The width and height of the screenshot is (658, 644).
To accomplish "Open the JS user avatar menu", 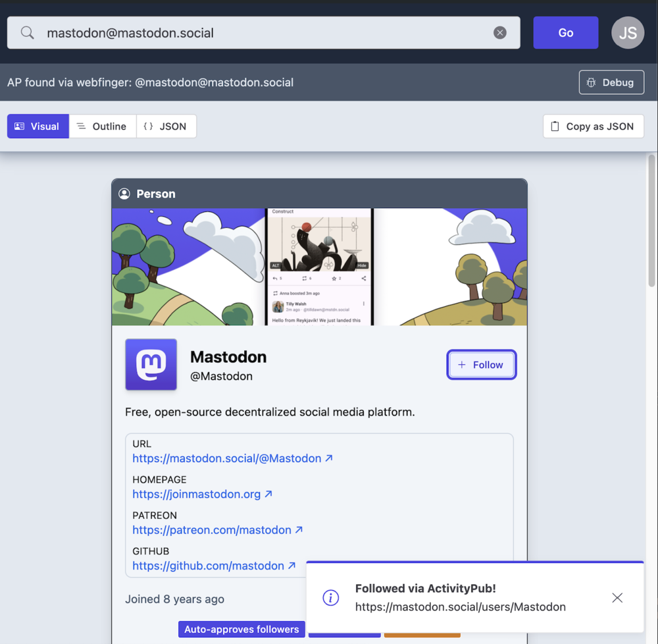I will (627, 33).
